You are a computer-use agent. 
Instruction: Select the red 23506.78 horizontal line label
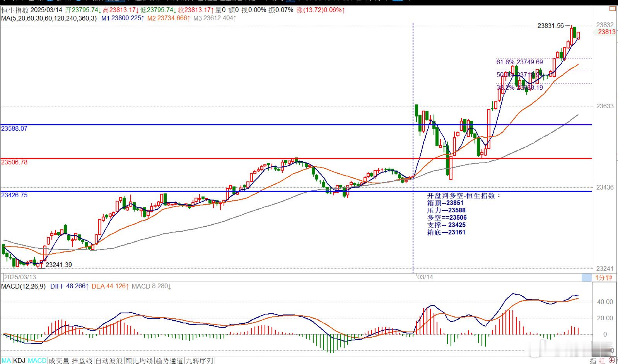coord(14,162)
